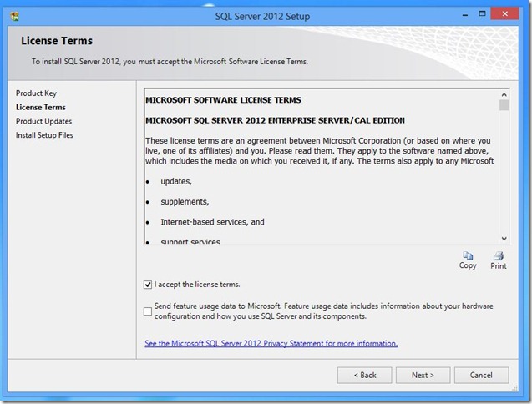Click the license text scroll up arrow
Screen dimensions: 532x404
(504, 94)
